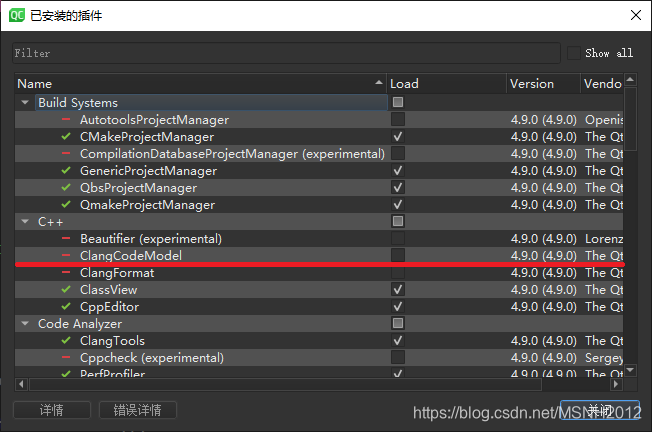Click the green check icon beside ClassView
Image resolution: width=652 pixels, height=432 pixels.
66,289
